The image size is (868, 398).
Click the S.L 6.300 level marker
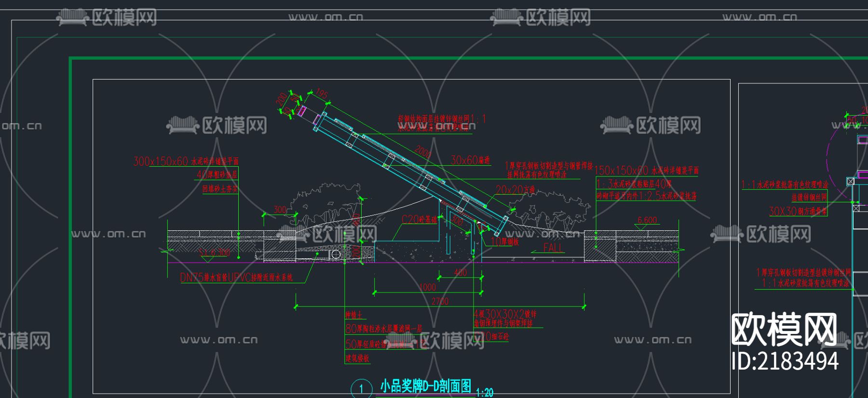[214, 252]
